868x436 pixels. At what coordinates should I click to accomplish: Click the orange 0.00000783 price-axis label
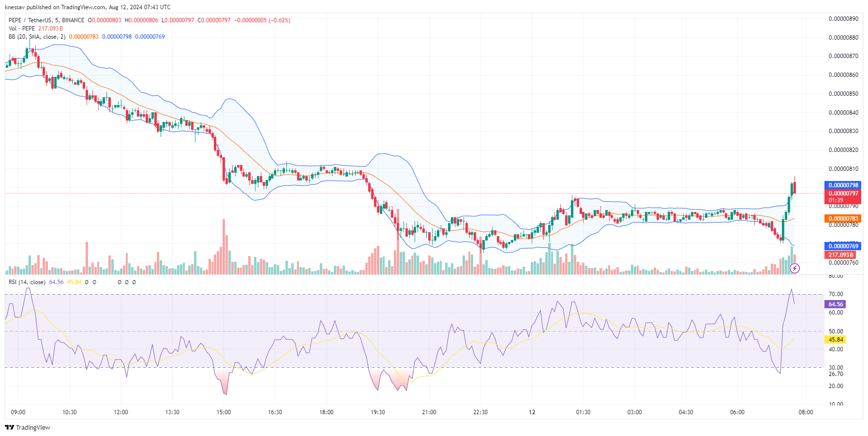pos(843,219)
